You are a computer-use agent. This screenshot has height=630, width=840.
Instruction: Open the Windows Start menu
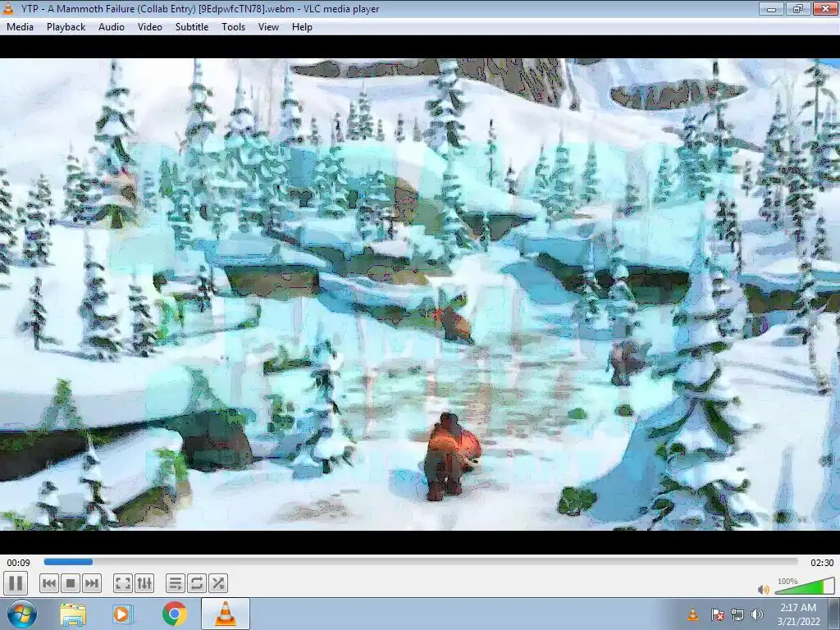coord(21,614)
